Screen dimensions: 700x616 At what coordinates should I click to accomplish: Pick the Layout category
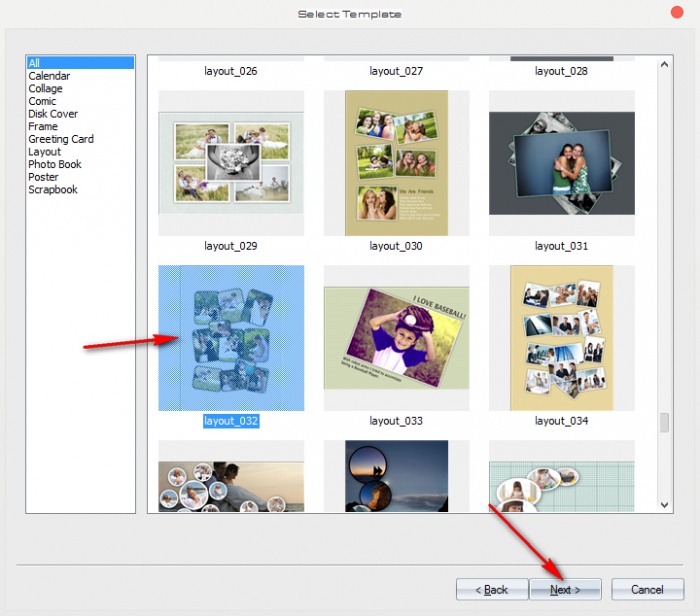tap(45, 152)
